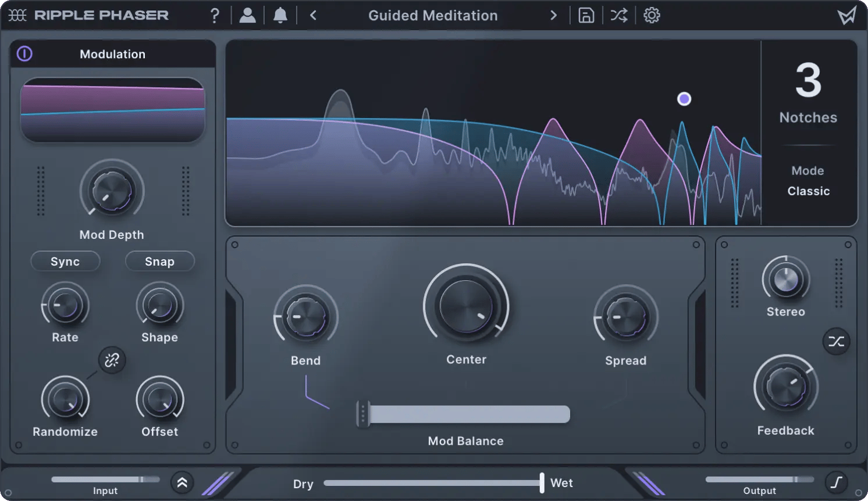This screenshot has height=501, width=868.
Task: Open the notifications bell
Action: point(280,16)
